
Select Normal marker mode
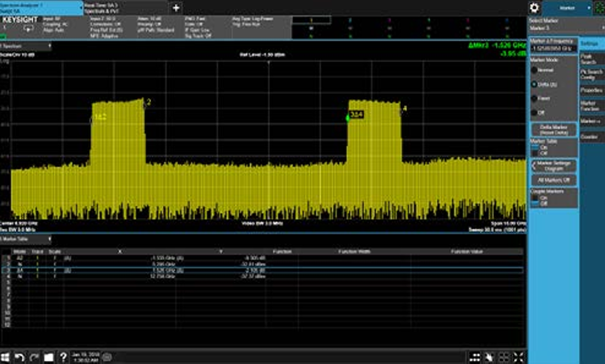pos(534,70)
